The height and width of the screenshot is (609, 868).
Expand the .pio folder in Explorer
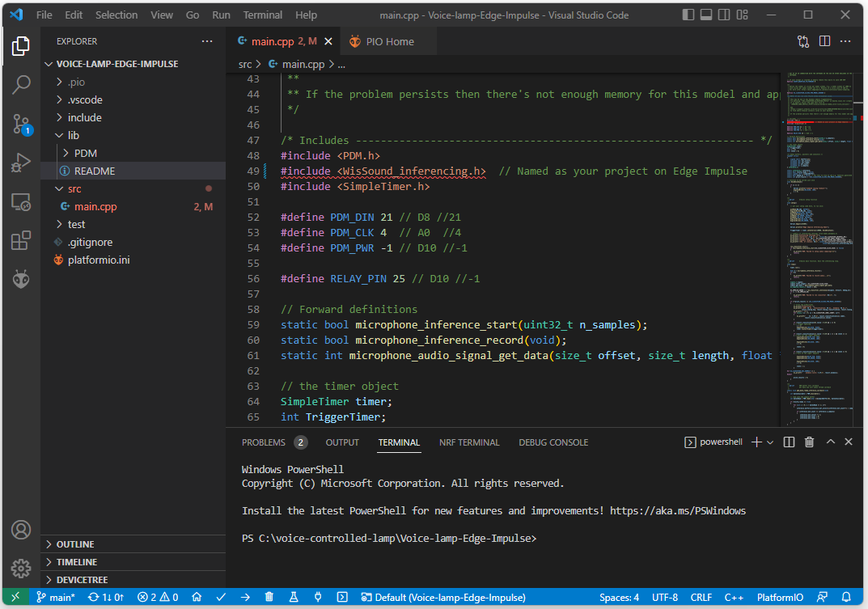pyautogui.click(x=75, y=82)
